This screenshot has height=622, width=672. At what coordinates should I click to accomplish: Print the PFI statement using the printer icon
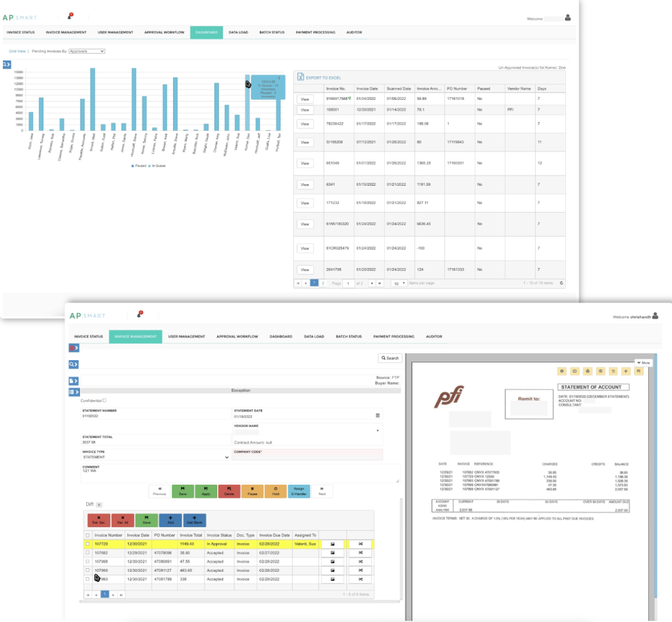pyautogui.click(x=588, y=371)
